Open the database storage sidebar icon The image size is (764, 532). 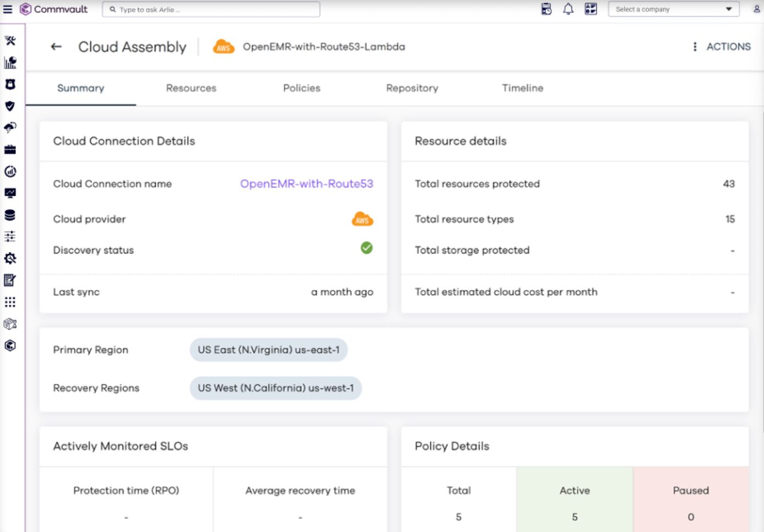pos(10,215)
